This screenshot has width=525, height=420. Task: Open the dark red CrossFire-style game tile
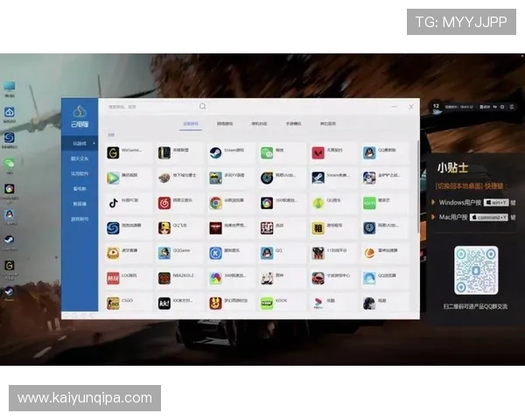pos(231,228)
